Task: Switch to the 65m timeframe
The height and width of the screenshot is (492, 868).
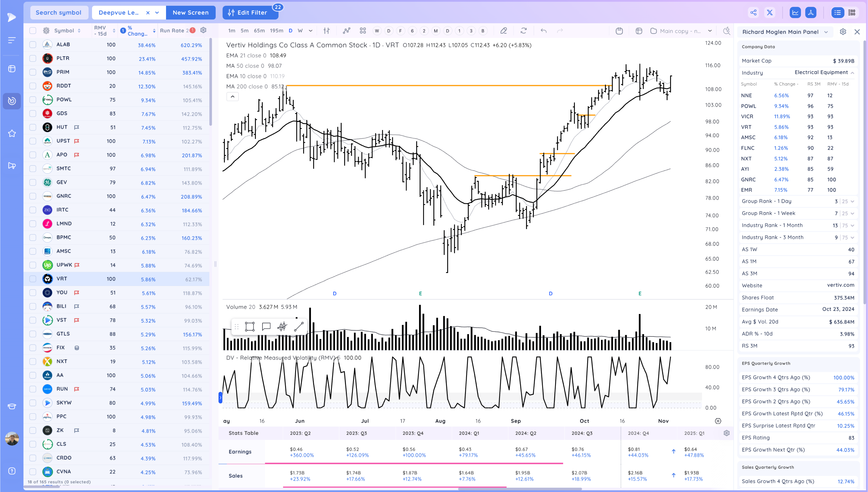Action: click(x=259, y=31)
